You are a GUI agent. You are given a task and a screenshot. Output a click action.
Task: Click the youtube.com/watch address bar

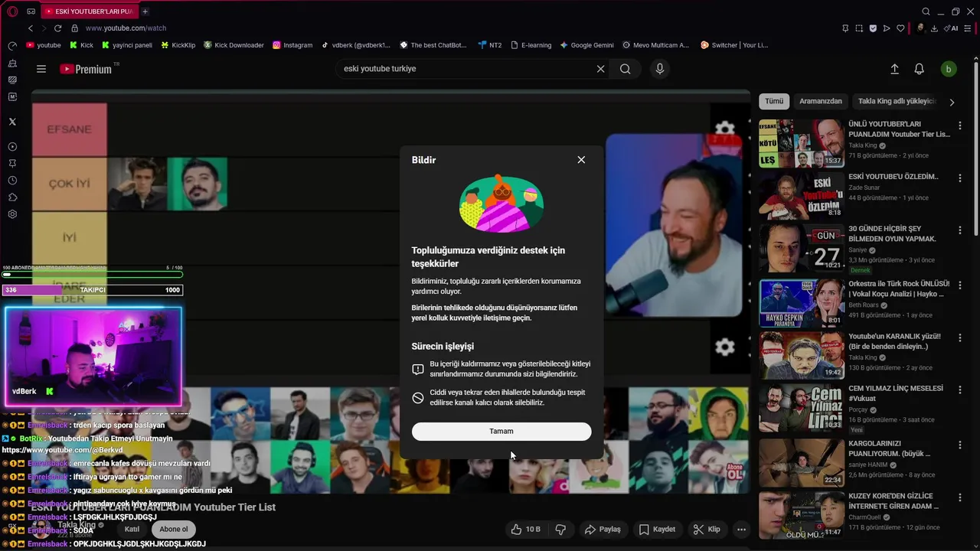tap(126, 28)
